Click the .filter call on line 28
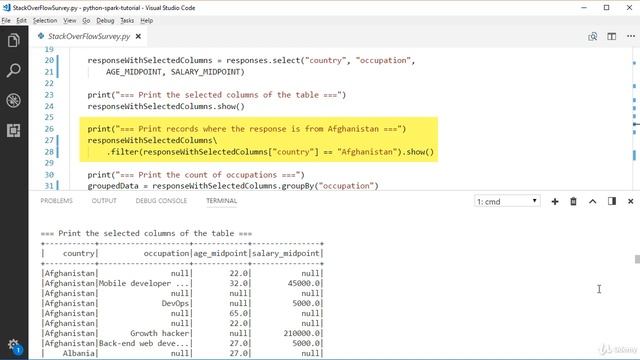Viewport: 640px width, 360px height. point(270,152)
